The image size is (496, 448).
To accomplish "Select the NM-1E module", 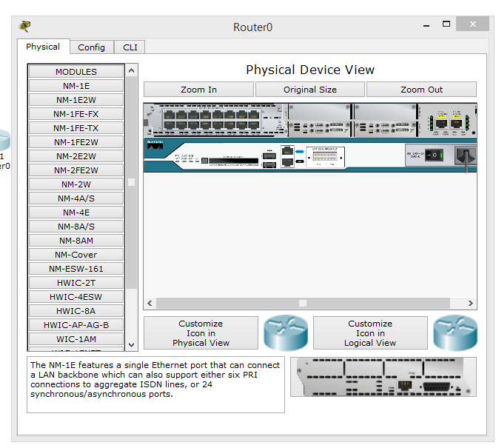I will tap(76, 86).
